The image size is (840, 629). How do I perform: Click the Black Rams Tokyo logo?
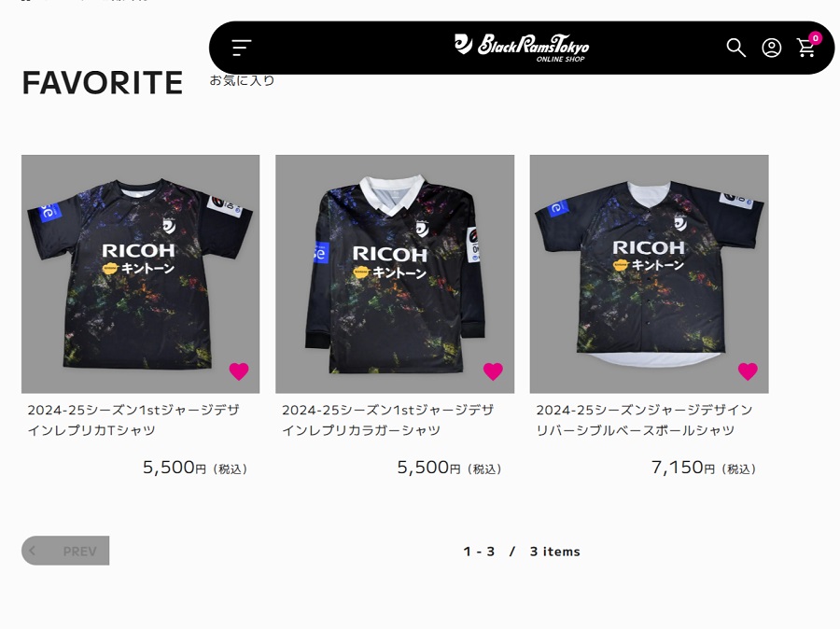click(522, 48)
